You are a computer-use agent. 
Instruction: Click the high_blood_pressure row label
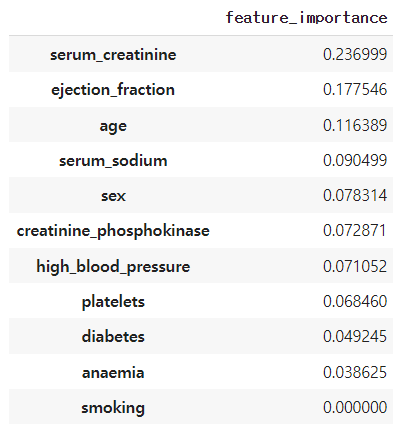[x=113, y=266]
